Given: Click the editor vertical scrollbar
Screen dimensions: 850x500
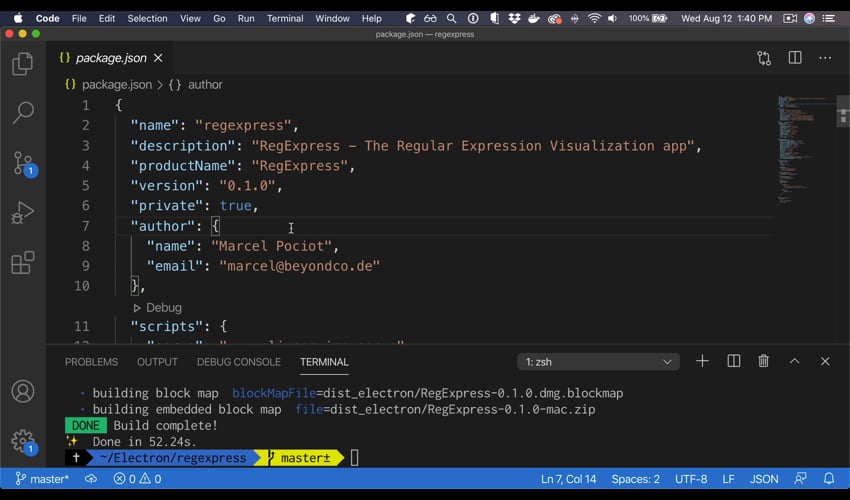Looking at the screenshot, I should click(x=843, y=111).
